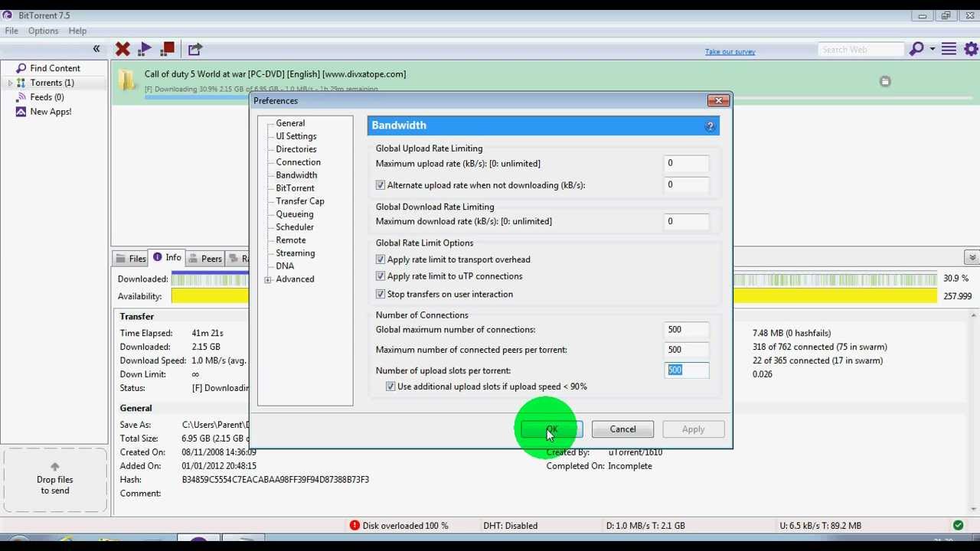Screen dimensions: 980x551
Task: Select Scheduler in preferences tree
Action: (295, 227)
